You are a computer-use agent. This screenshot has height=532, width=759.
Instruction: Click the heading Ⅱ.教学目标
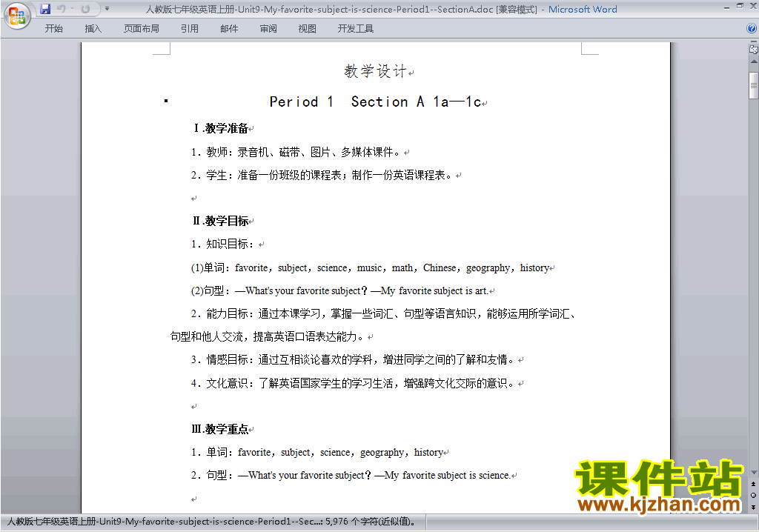click(x=221, y=221)
